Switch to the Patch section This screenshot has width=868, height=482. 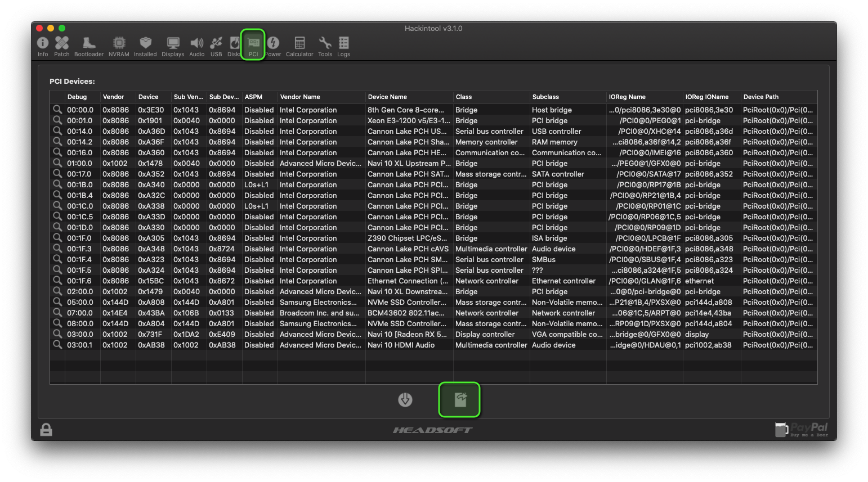pyautogui.click(x=62, y=46)
